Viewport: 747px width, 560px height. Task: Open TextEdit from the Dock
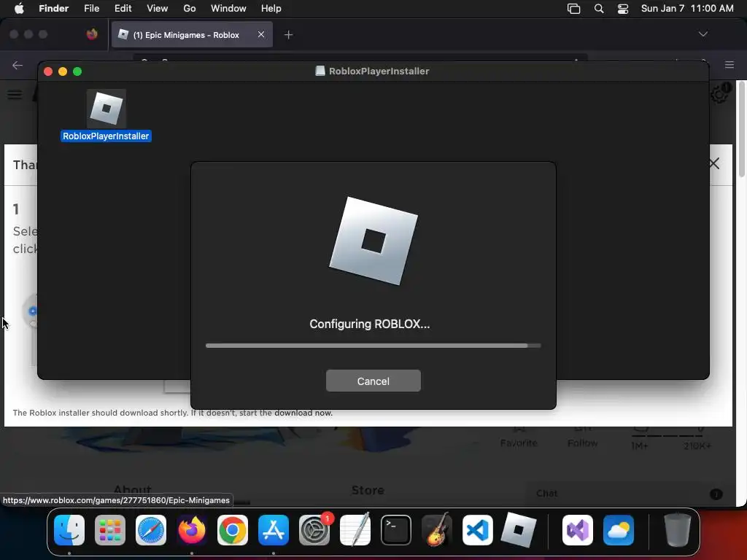[355, 530]
